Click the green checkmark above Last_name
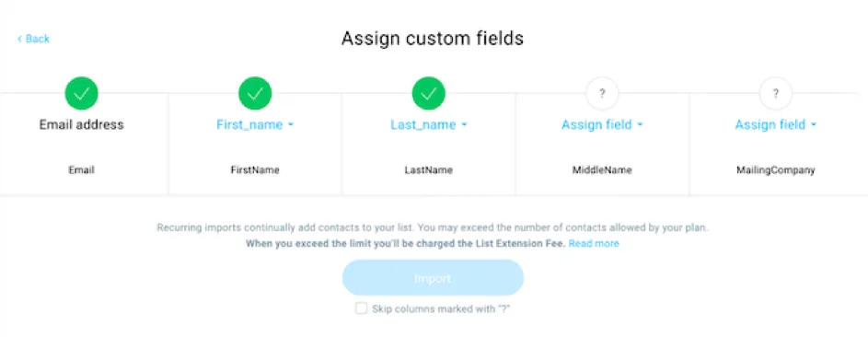This screenshot has width=868, height=337. tap(429, 94)
